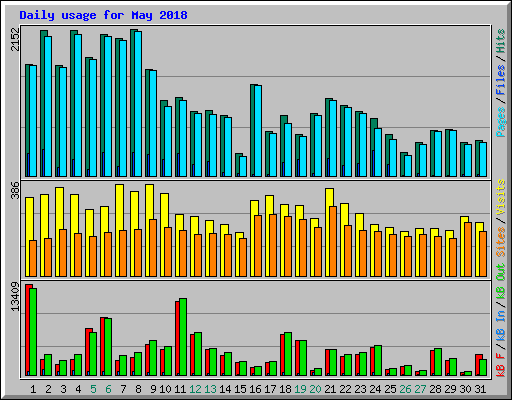Click the 2152 hits axis value
The image size is (512, 400).
pyautogui.click(x=15, y=39)
